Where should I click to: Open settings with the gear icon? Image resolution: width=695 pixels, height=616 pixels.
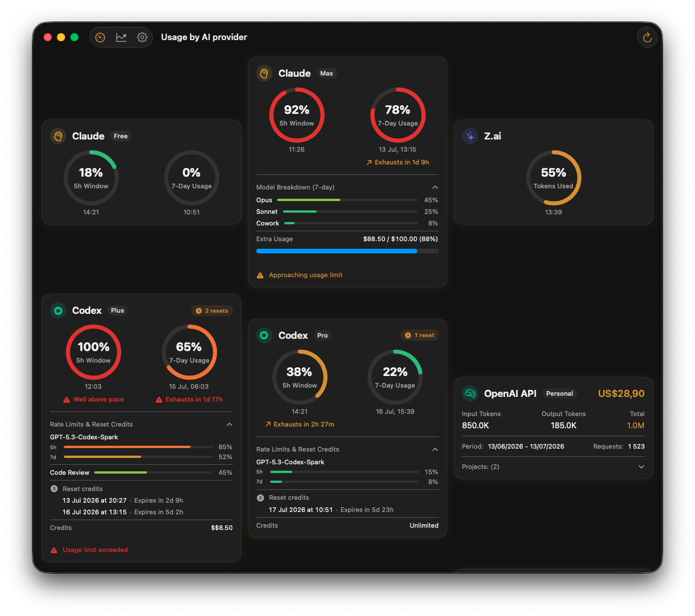142,37
